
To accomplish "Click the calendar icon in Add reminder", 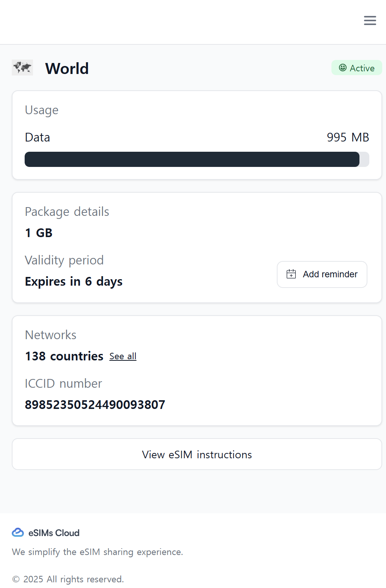I will 291,274.
